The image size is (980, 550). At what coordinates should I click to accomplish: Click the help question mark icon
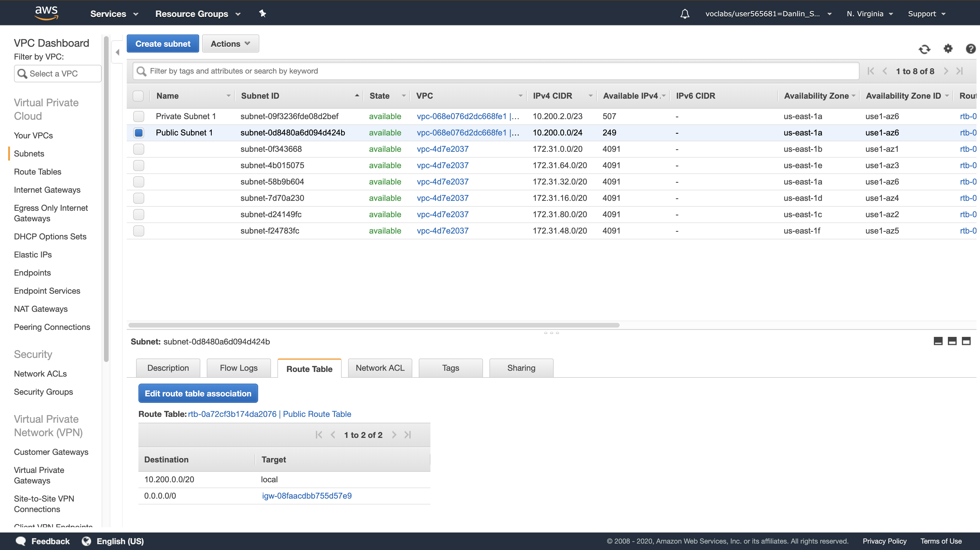pos(970,49)
